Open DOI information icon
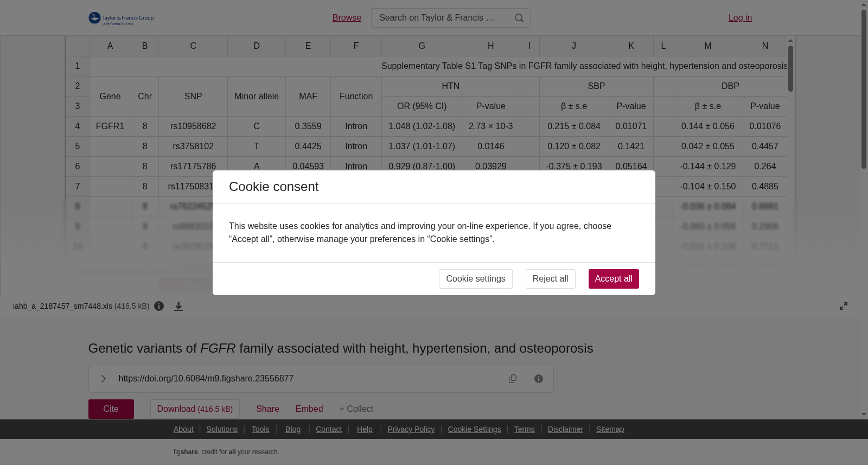This screenshot has width=868, height=465. coord(539,379)
